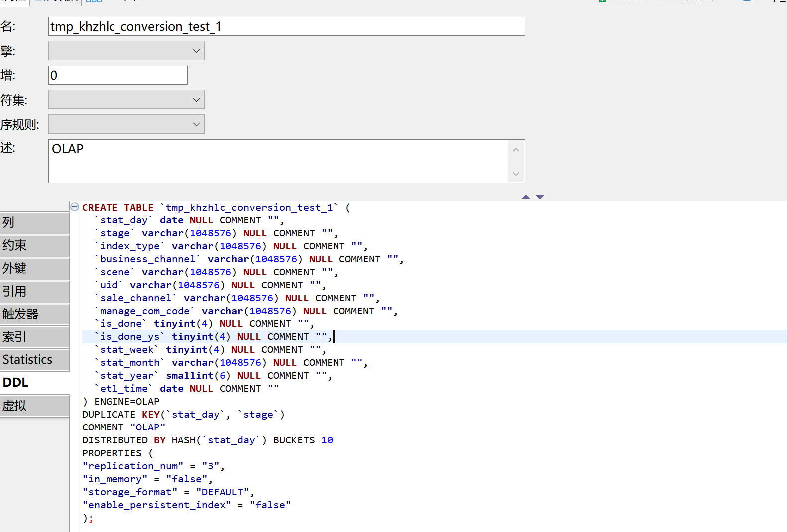Open the charset (符集) dropdown
This screenshot has width=787, height=532.
coord(126,100)
